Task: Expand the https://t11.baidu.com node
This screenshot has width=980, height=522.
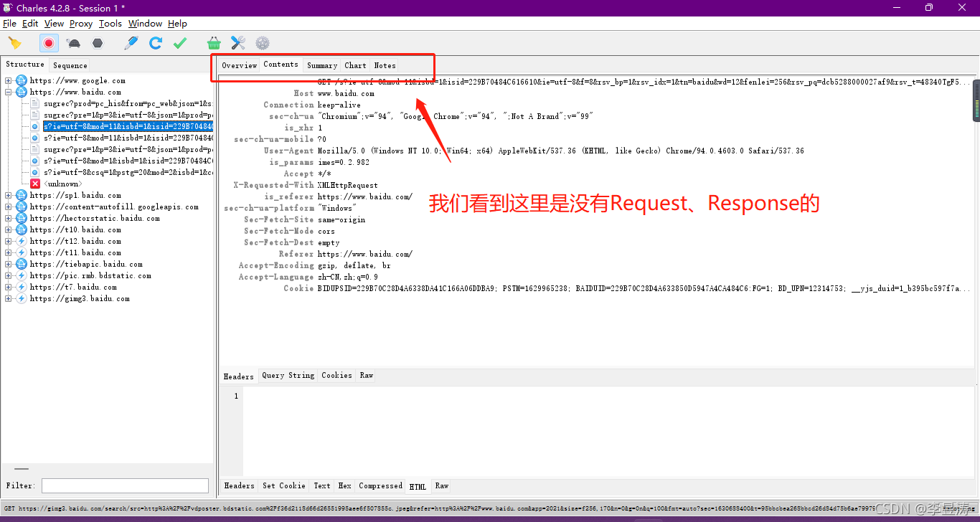Action: pos(9,252)
